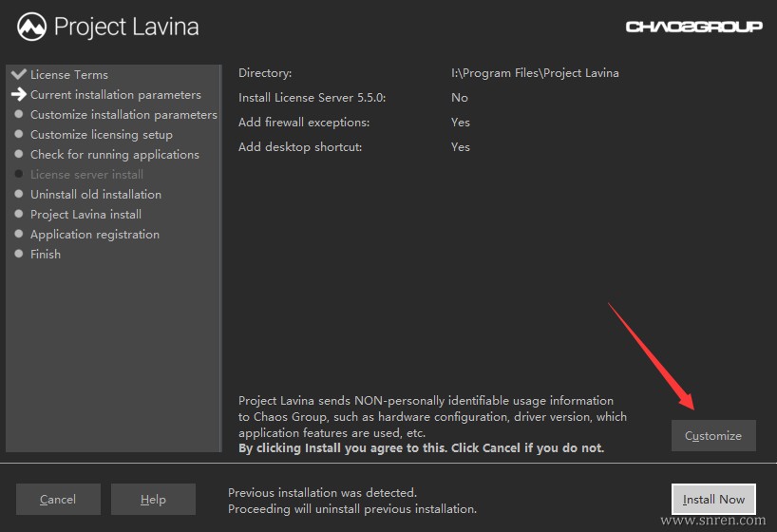Click the bullet beside Finish

tap(19, 254)
